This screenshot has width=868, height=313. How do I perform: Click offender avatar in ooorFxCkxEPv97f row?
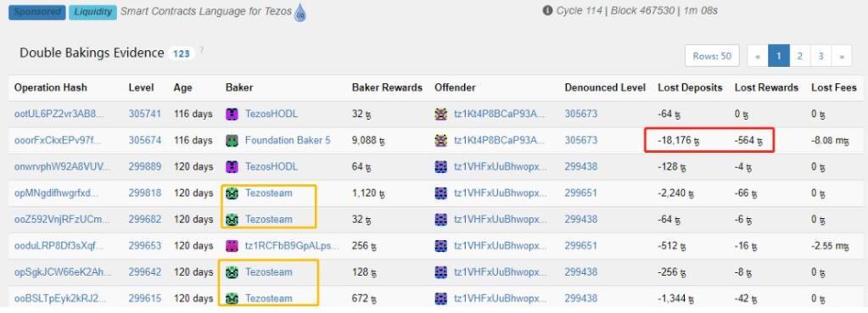tap(441, 141)
